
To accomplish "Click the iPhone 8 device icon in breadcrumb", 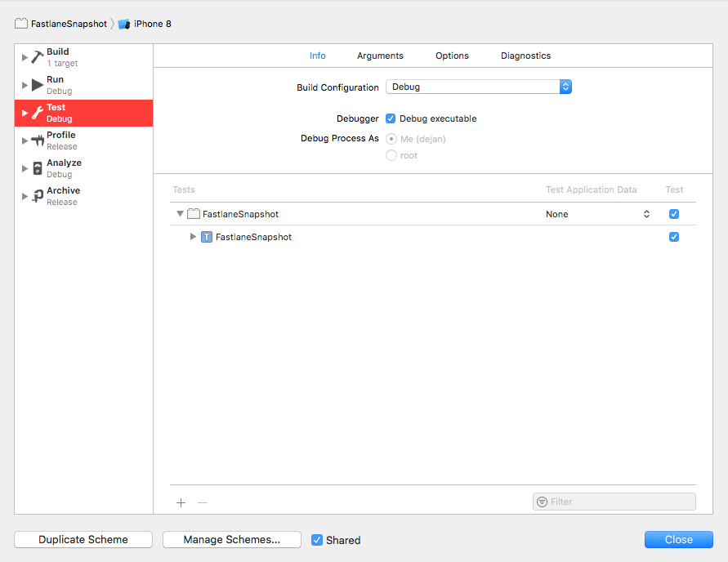I will tap(124, 24).
